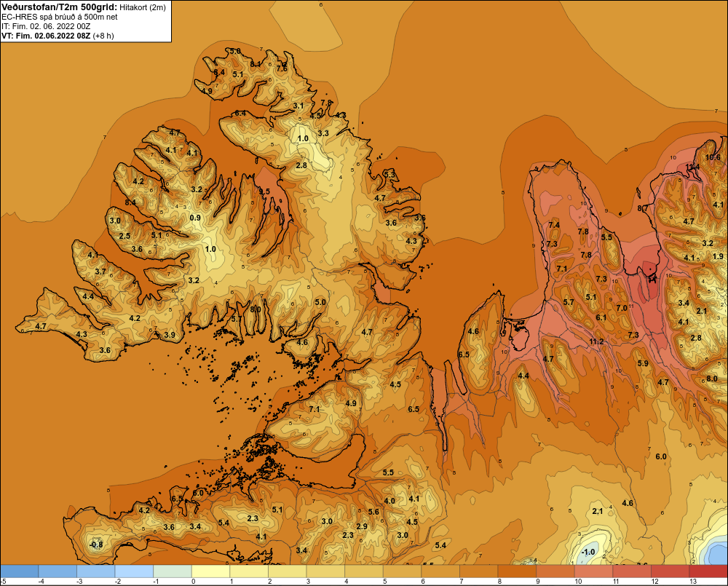Click the '6.1' temperature label
The height and width of the screenshot is (586, 728).
(x=601, y=317)
